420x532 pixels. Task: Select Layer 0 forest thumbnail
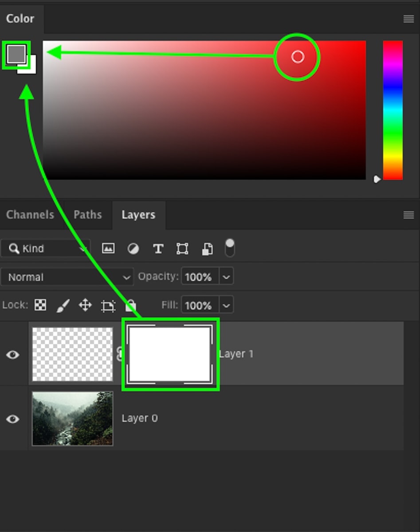pos(73,419)
